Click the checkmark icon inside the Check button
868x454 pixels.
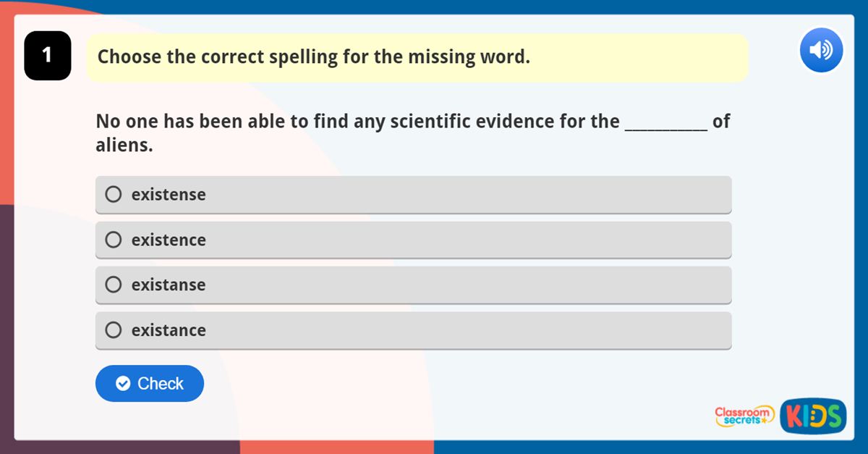click(x=123, y=384)
